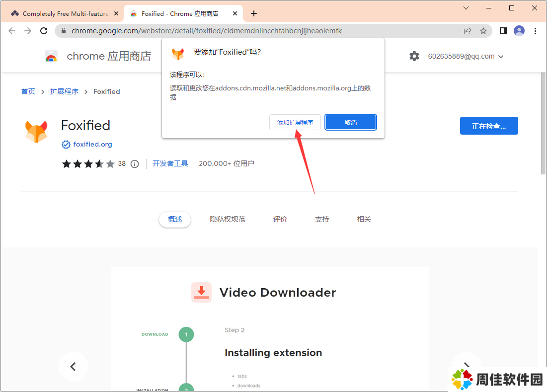Click 首页 breadcrumb link
The height and width of the screenshot is (392, 547).
pos(28,91)
